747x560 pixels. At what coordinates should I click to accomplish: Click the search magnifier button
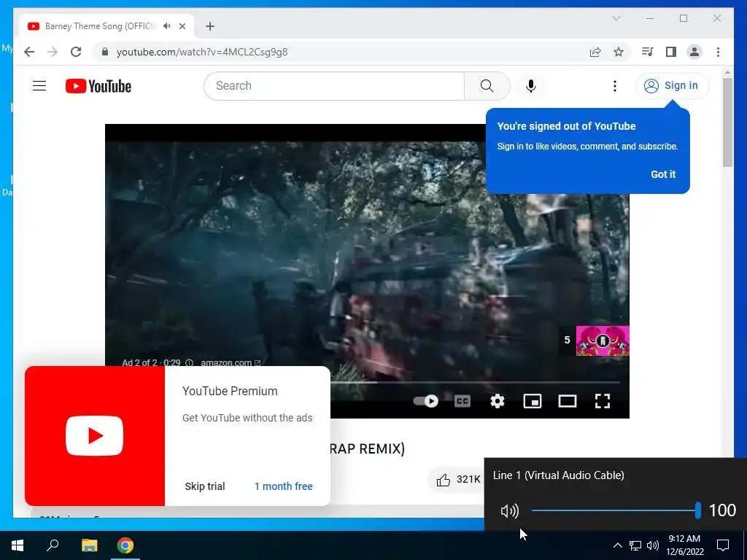(487, 86)
